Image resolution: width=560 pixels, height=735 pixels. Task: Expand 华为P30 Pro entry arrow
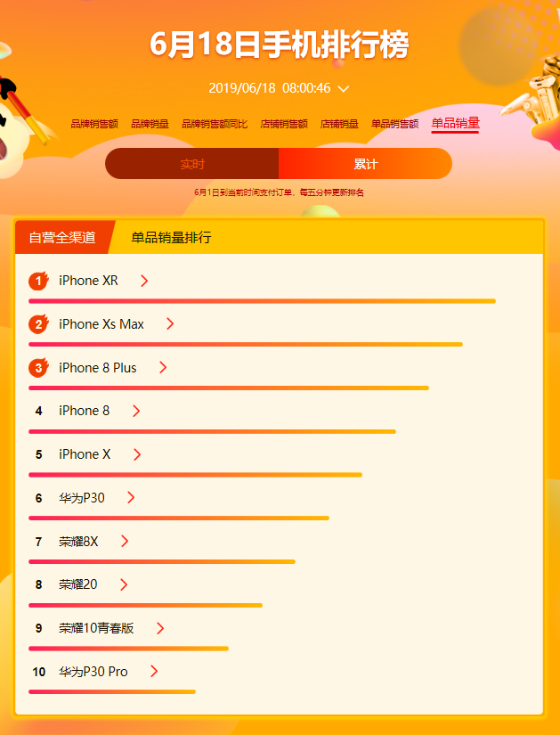coord(154,672)
